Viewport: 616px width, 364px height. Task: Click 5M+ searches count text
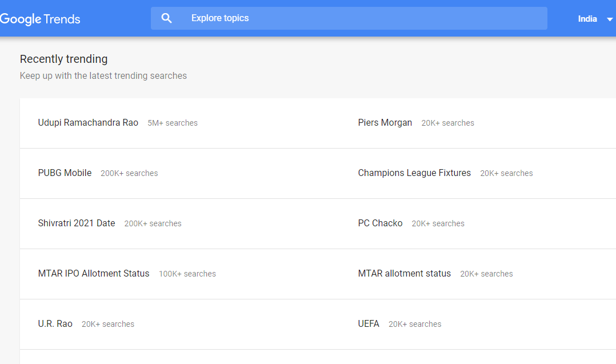click(x=173, y=123)
